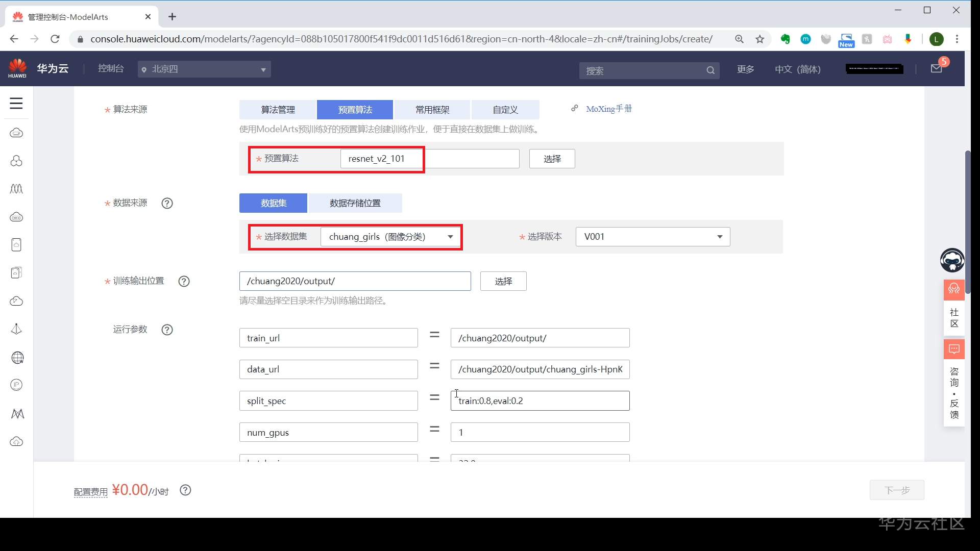Click the help icon beside 配置费用 price

coord(185,490)
